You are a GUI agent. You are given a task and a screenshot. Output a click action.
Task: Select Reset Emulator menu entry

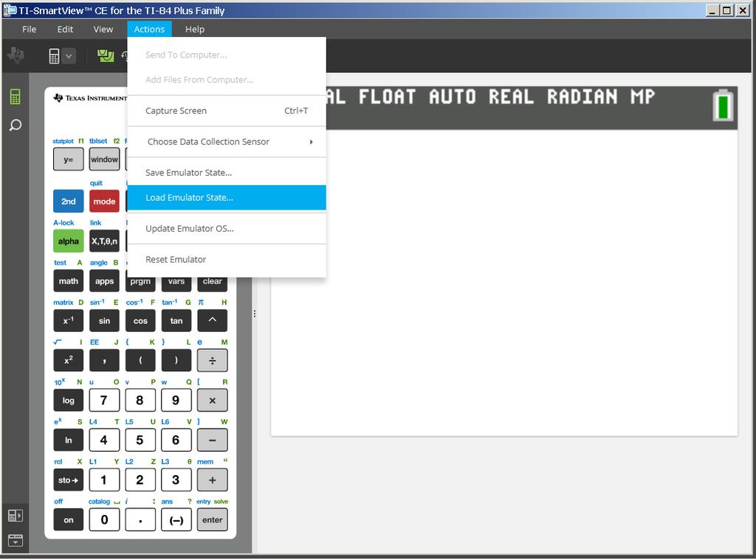coord(227,259)
